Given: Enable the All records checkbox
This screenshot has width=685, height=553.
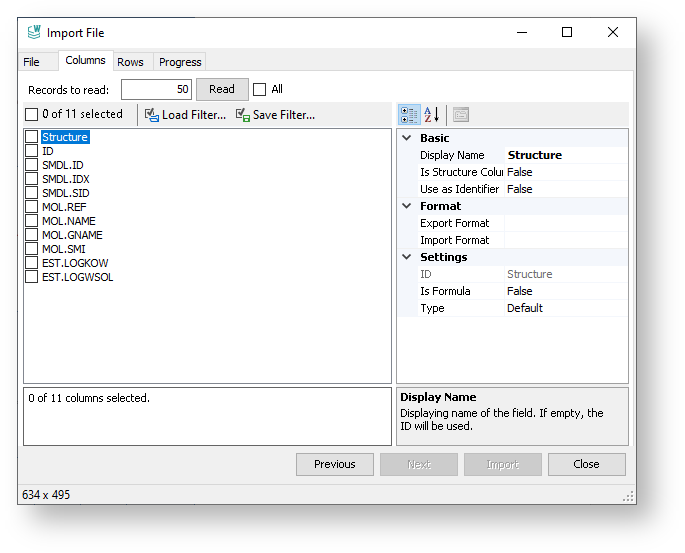Looking at the screenshot, I should (x=260, y=90).
